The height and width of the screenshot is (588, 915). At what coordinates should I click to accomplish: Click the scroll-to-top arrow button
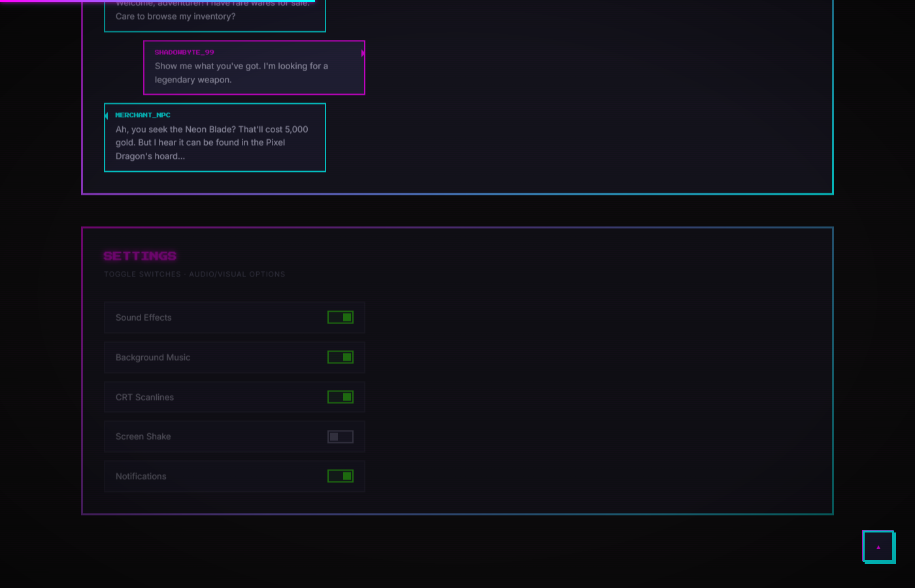(x=878, y=547)
